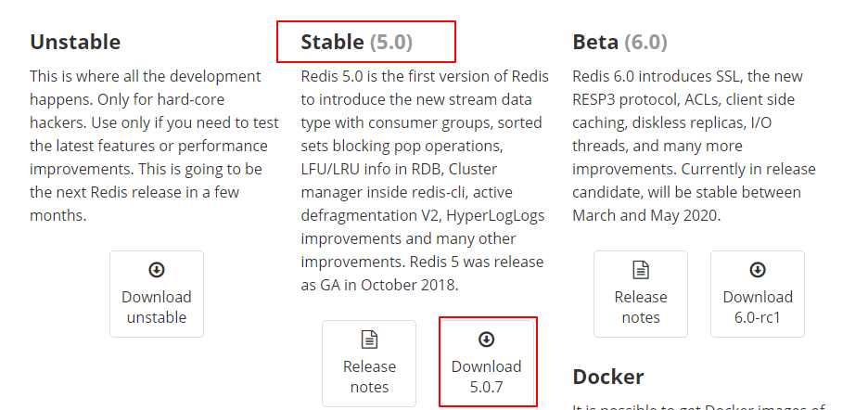The width and height of the screenshot is (868, 410).
Task: Click the "Stable (5.0)" section heading
Action: point(357,43)
